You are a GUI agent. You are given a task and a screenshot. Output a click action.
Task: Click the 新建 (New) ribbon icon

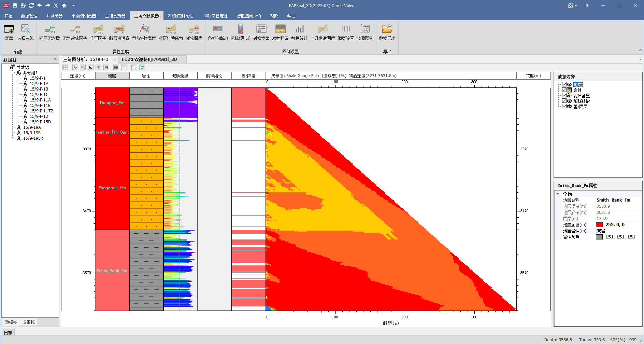click(x=9, y=32)
